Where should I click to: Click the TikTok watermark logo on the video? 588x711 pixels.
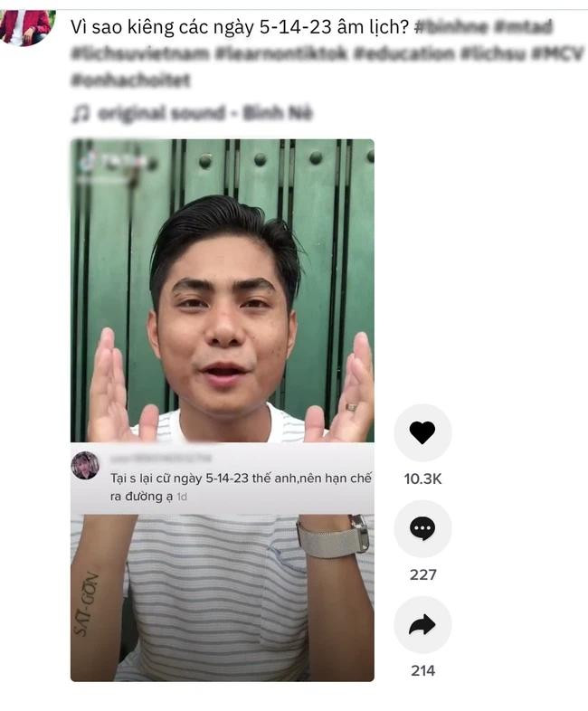point(112,163)
